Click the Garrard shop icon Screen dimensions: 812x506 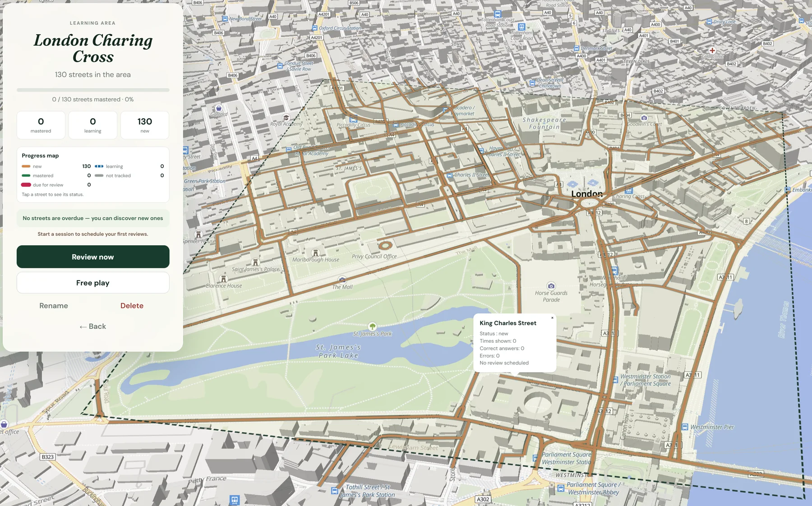[x=218, y=108]
